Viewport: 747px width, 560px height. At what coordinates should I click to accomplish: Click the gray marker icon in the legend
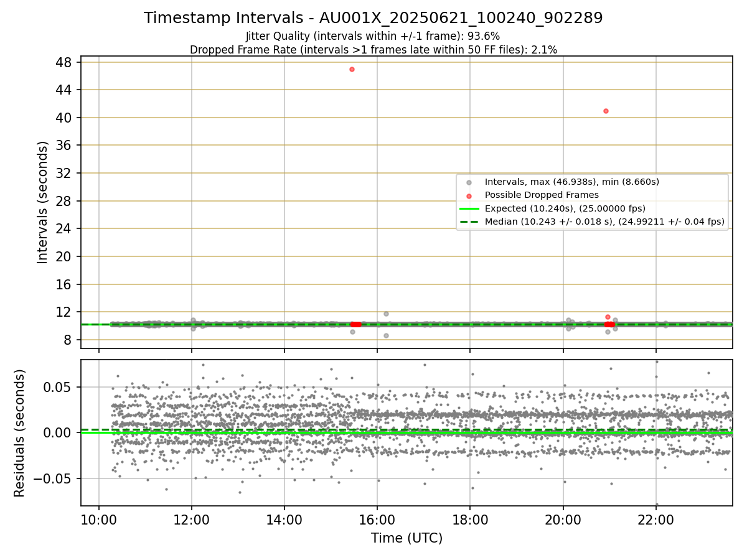[469, 182]
